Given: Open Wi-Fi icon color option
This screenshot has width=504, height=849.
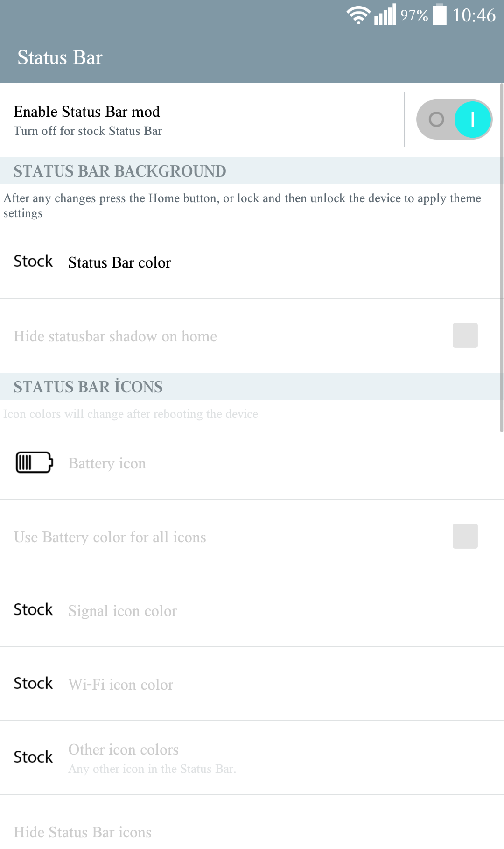Looking at the screenshot, I should pyautogui.click(x=252, y=684).
